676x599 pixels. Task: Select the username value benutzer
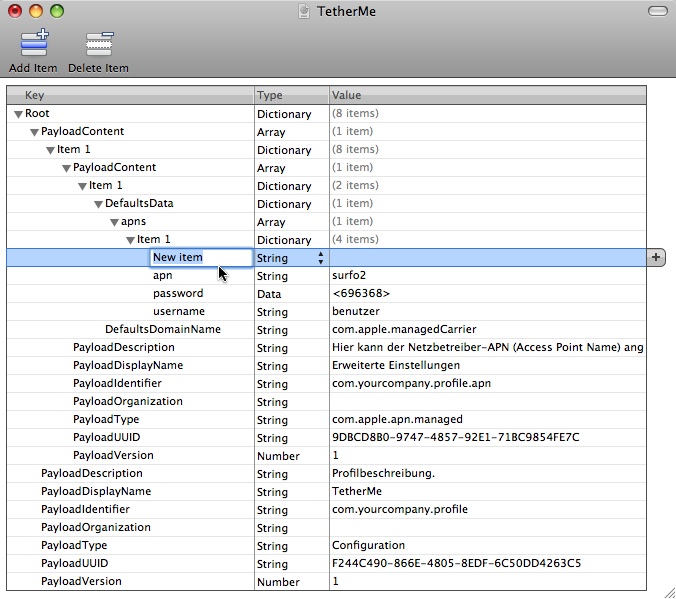click(356, 312)
